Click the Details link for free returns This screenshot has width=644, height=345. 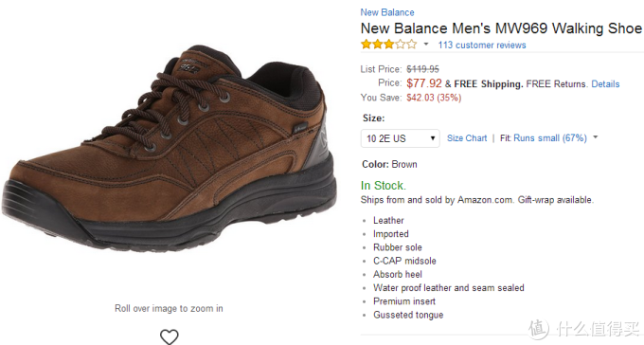coord(605,84)
